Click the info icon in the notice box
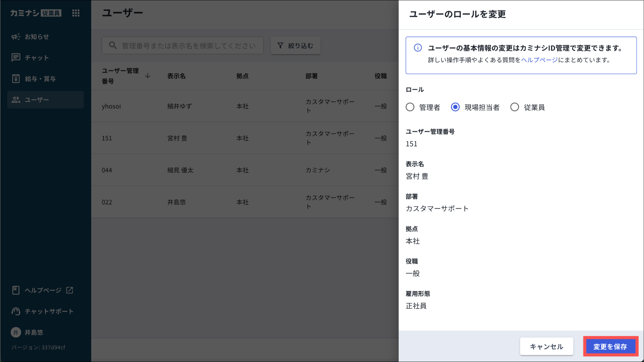Image resolution: width=644 pixels, height=362 pixels. 418,48
